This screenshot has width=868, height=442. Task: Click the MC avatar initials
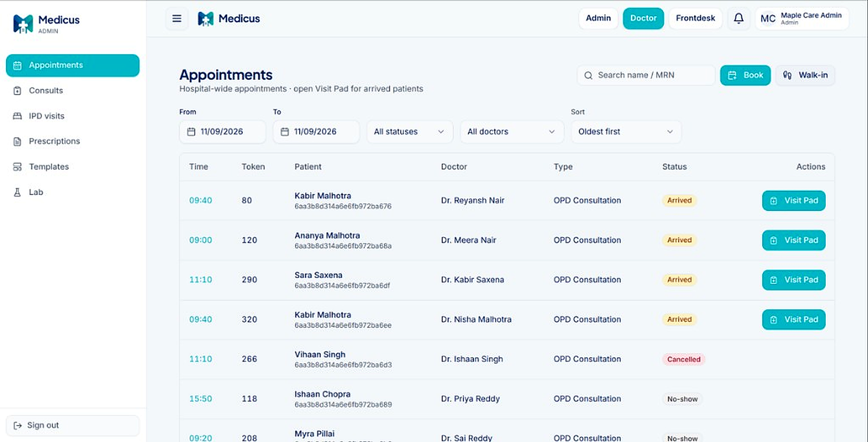(768, 19)
